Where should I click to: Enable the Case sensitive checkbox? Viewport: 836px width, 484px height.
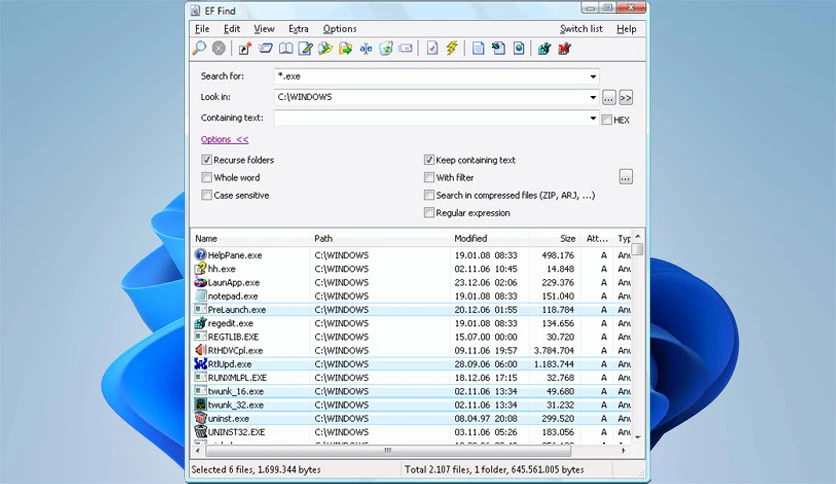click(206, 195)
